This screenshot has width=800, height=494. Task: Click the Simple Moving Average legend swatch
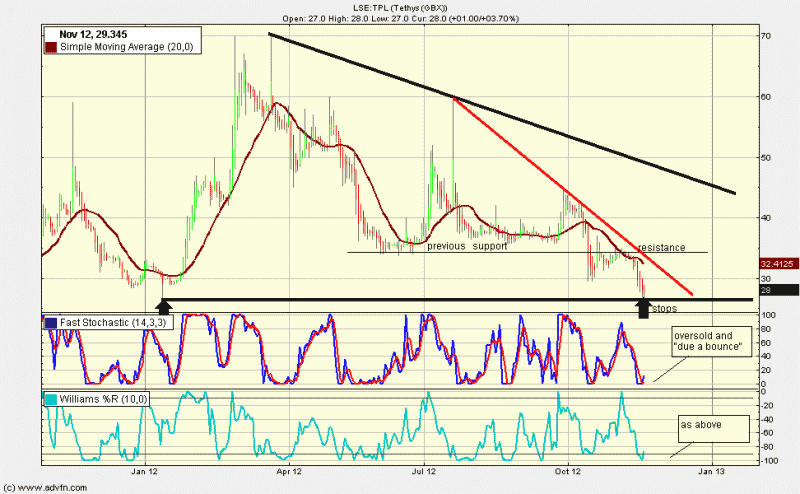(49, 46)
